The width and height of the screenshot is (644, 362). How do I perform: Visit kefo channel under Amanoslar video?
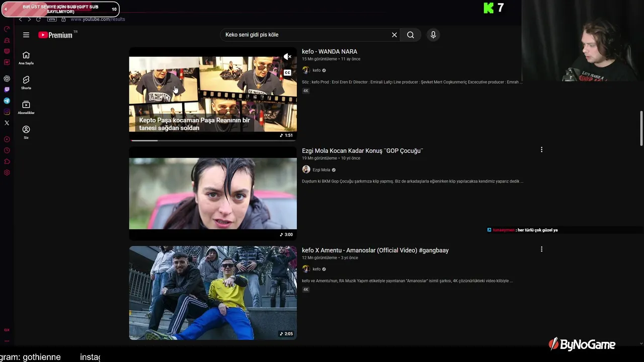pyautogui.click(x=316, y=269)
